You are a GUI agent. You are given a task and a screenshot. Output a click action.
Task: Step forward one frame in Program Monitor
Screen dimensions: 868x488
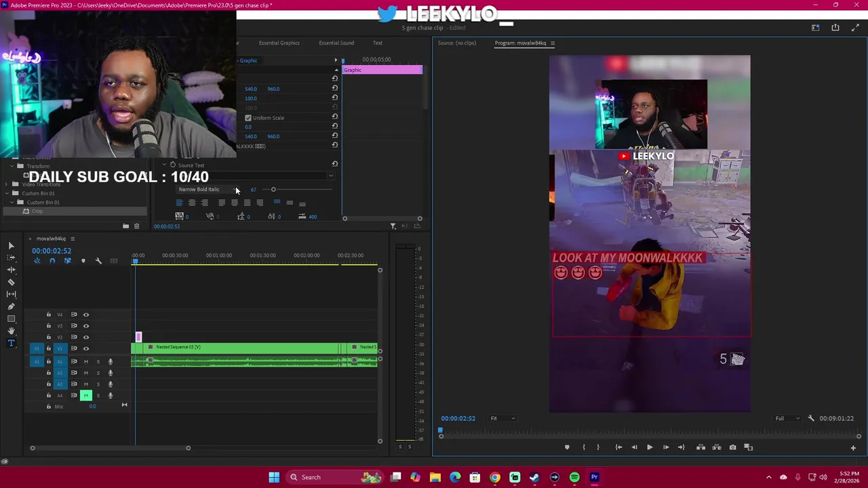[666, 447]
